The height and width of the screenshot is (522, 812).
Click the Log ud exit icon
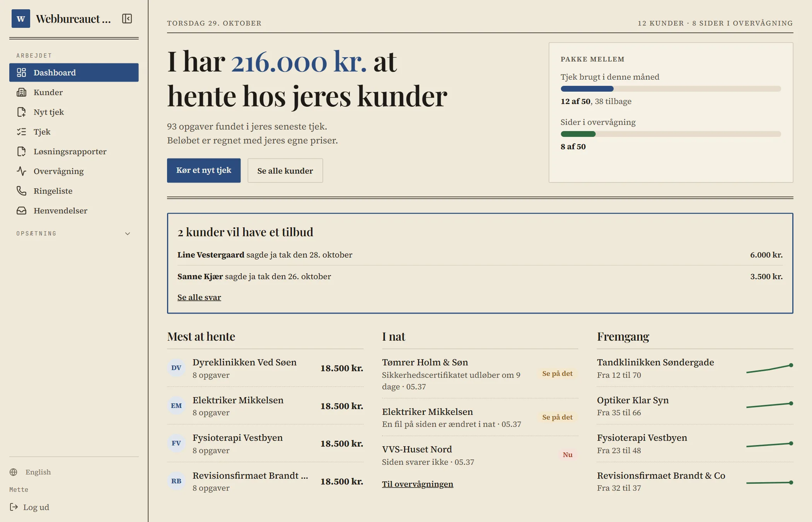point(14,507)
